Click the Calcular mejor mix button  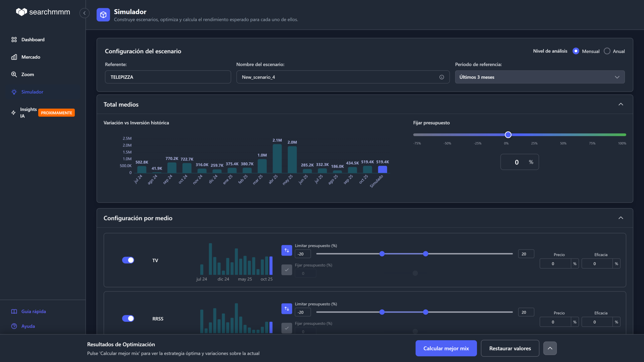pos(446,348)
